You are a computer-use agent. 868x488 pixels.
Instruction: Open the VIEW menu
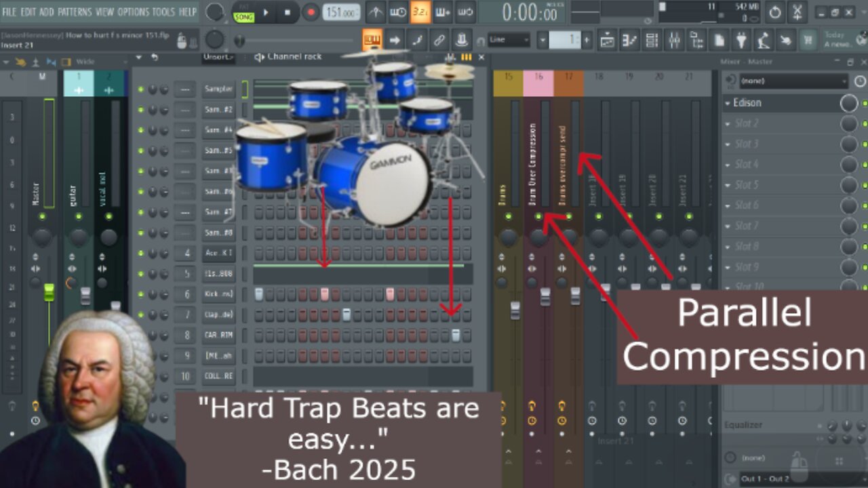click(104, 12)
